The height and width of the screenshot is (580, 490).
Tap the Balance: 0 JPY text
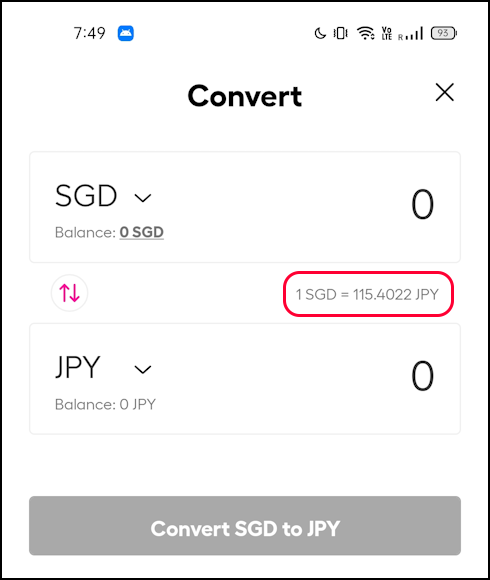[x=105, y=404]
